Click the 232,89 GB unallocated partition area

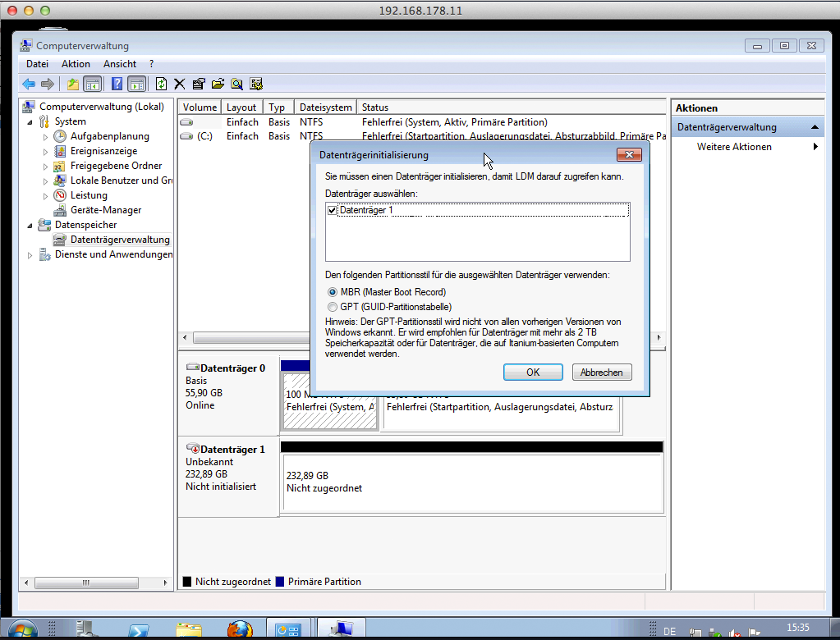472,483
